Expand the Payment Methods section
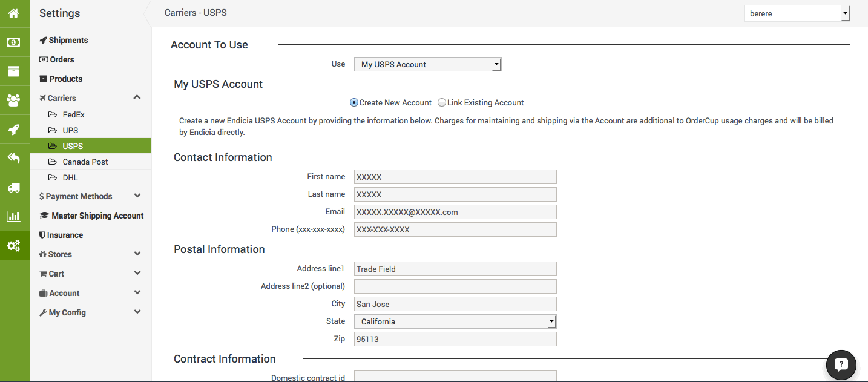This screenshot has height=382, width=868. tap(137, 196)
